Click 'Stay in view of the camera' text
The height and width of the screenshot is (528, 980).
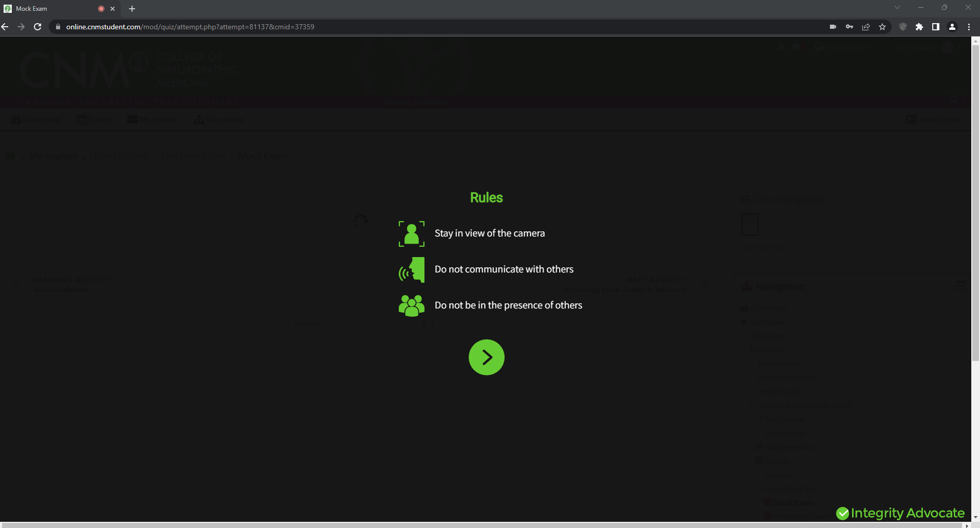click(490, 233)
